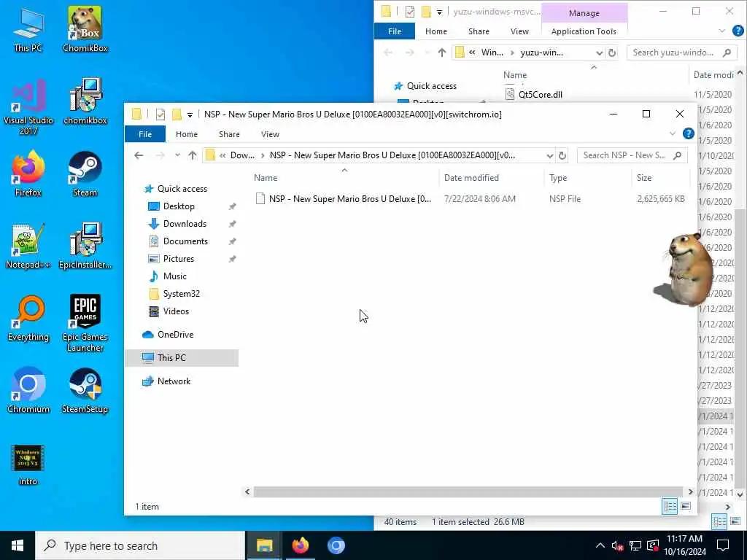Open File menu in NSP window

click(x=145, y=134)
